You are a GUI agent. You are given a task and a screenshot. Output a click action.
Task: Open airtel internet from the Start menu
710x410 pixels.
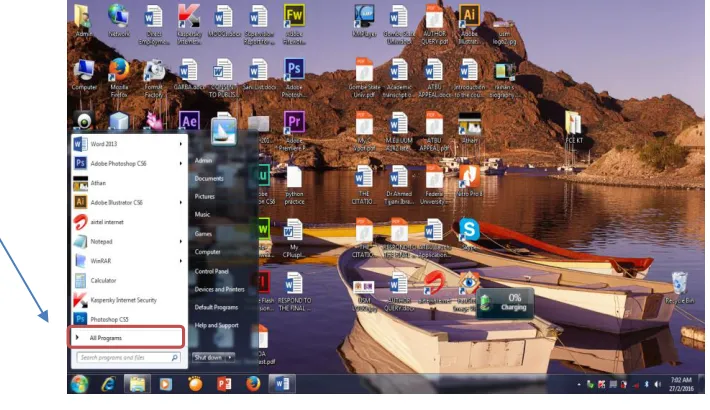tap(129, 222)
